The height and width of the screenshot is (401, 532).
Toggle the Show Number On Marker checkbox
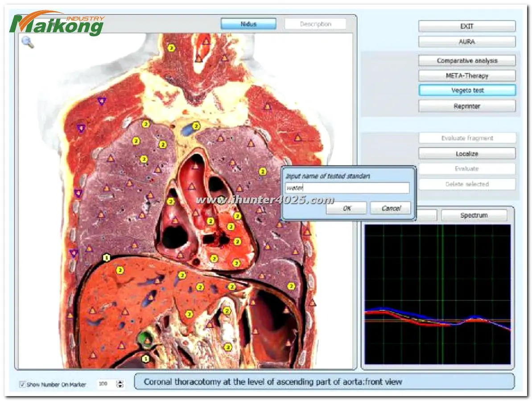[x=22, y=384]
